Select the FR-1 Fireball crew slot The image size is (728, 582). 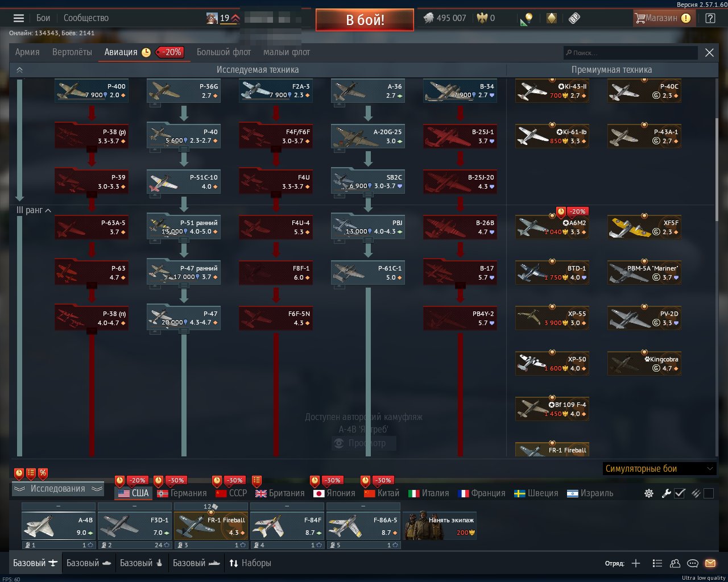click(211, 526)
